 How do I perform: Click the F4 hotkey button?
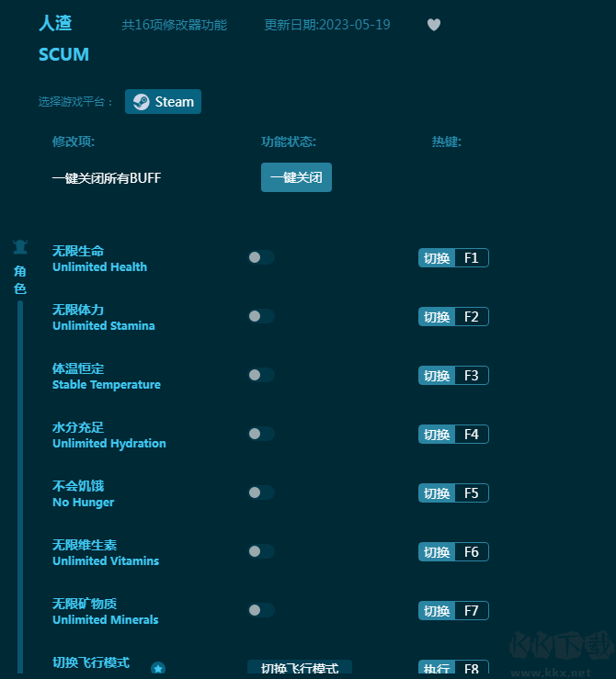453,435
